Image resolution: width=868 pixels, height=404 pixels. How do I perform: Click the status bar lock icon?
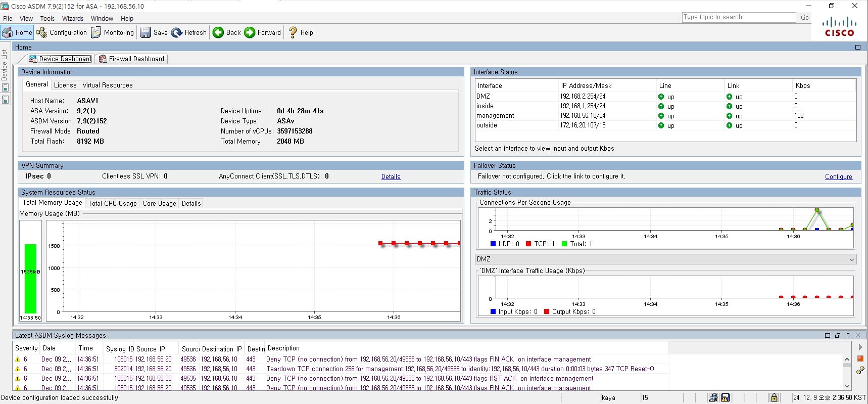pos(774,397)
